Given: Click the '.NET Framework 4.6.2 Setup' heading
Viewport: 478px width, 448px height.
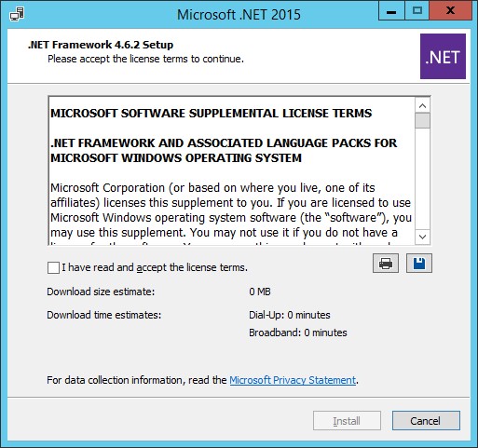Looking at the screenshot, I should click(101, 45).
